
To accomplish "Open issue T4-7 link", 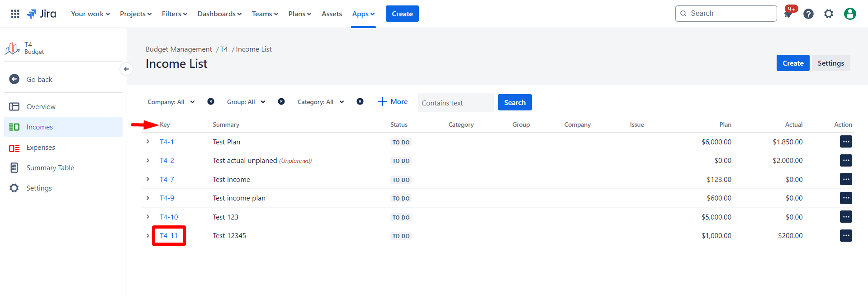I will pos(166,179).
